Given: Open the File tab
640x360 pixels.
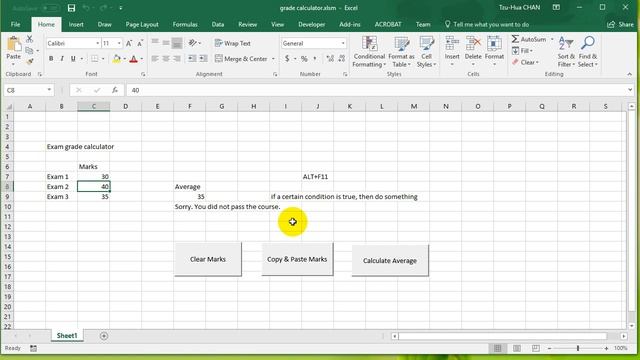Looking at the screenshot, I should point(16,24).
